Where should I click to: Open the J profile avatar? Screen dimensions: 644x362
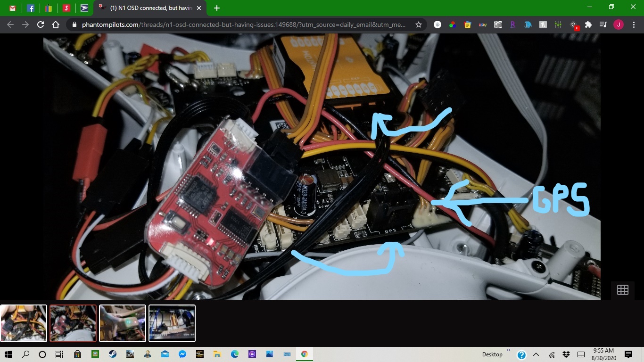click(x=619, y=25)
